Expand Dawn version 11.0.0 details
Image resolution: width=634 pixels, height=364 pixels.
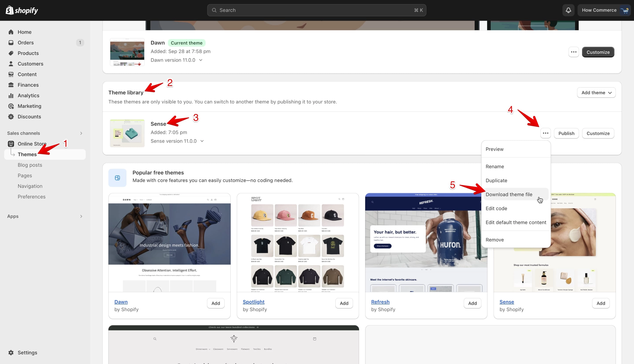pyautogui.click(x=201, y=60)
